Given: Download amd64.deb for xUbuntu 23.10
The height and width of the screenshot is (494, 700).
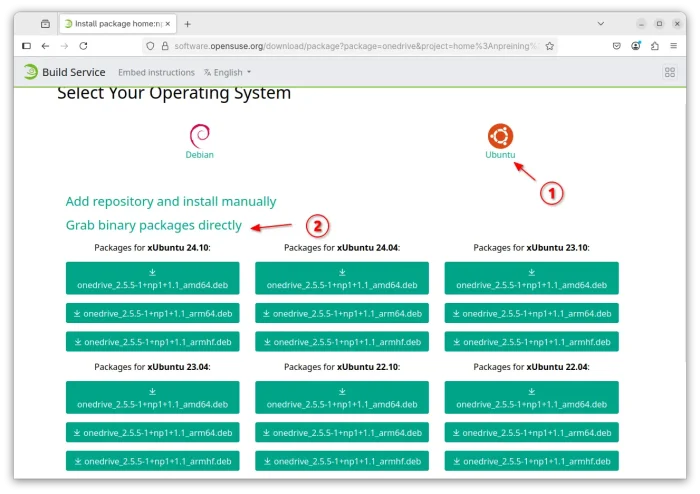Looking at the screenshot, I should pos(531,278).
